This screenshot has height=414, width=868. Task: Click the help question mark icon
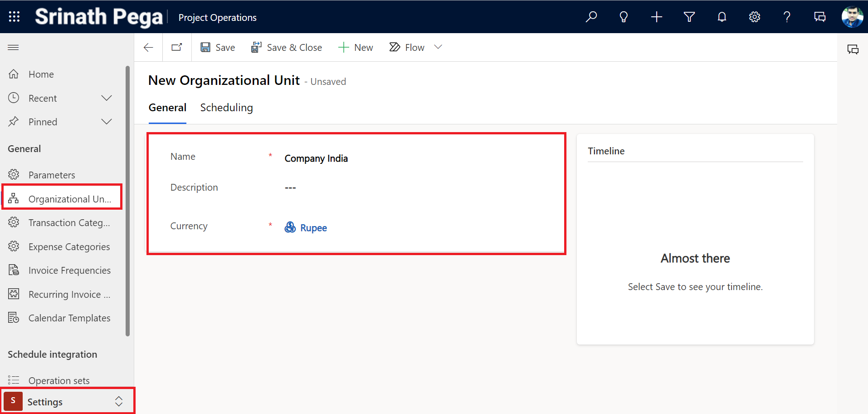[x=787, y=17]
